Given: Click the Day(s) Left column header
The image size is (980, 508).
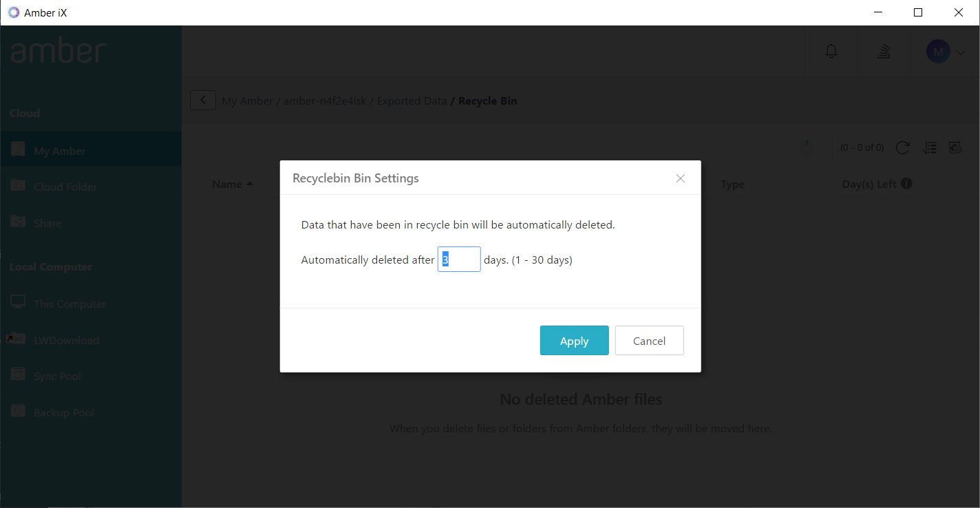Looking at the screenshot, I should point(870,184).
